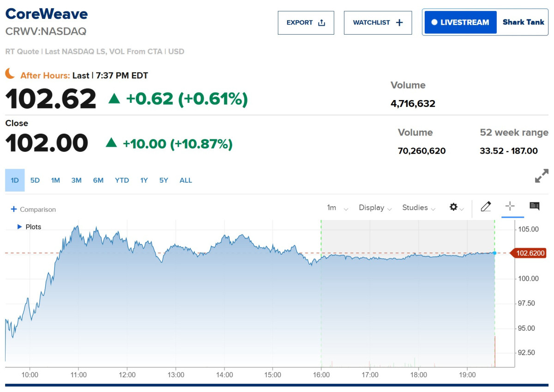Open the chart settings gear
The height and width of the screenshot is (392, 554).
pyautogui.click(x=453, y=207)
